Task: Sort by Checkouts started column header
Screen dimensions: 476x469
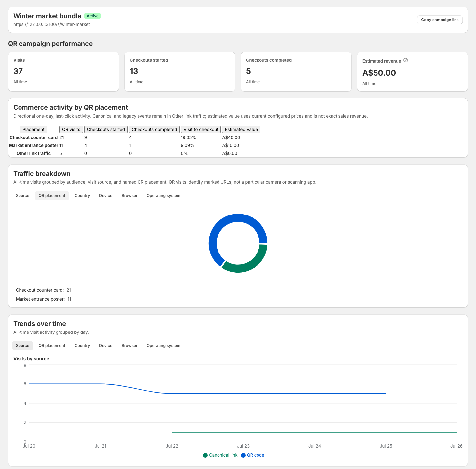Action: pyautogui.click(x=106, y=129)
